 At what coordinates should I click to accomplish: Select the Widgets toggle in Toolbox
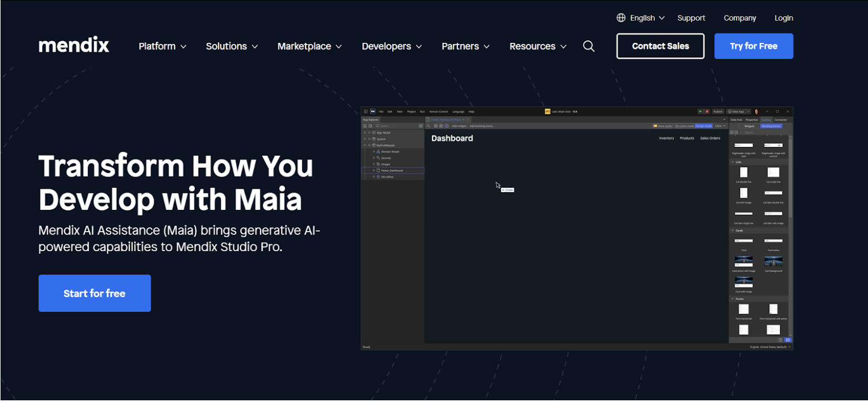tap(749, 126)
